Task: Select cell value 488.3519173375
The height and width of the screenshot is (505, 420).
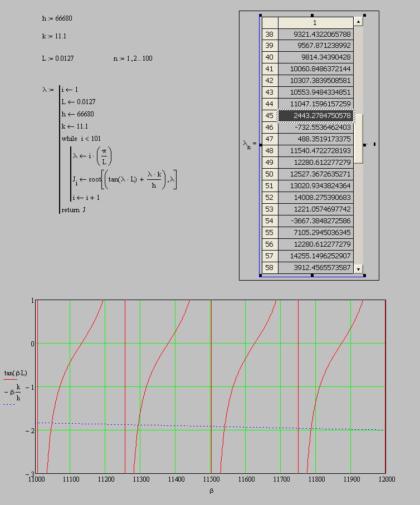Action: pos(316,139)
